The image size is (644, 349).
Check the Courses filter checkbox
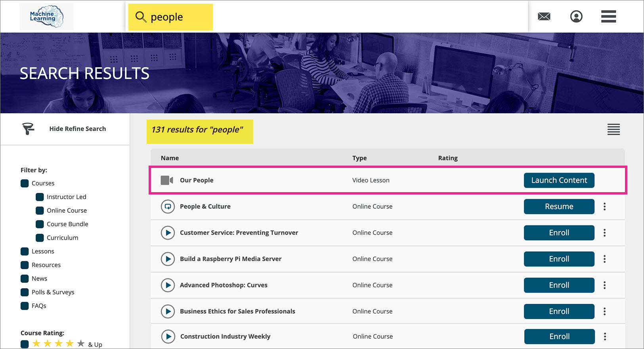pos(25,183)
